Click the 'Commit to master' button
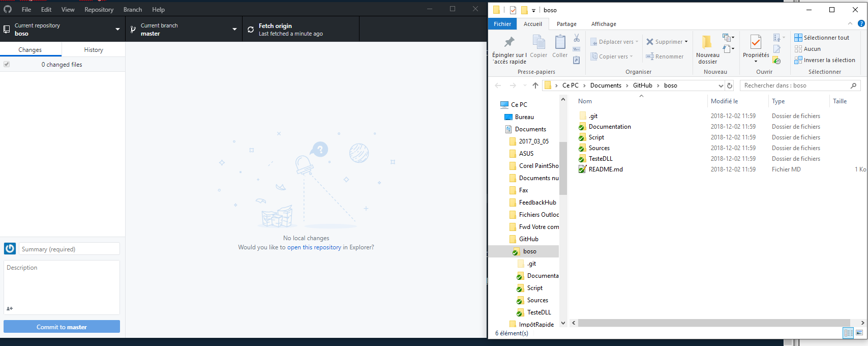The width and height of the screenshot is (868, 346). 62,327
